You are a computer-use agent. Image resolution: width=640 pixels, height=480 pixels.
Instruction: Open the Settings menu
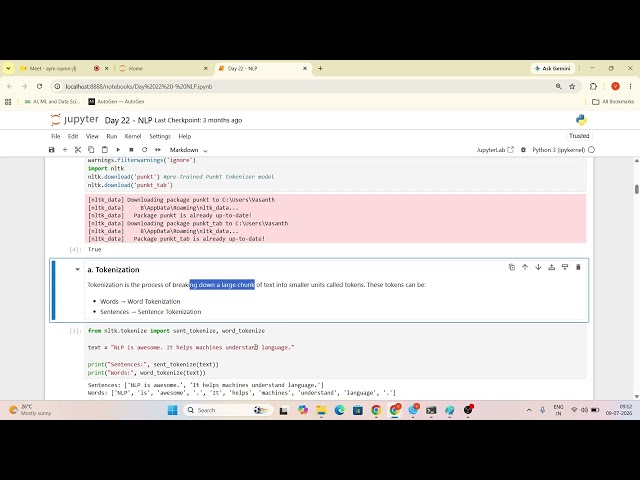coord(160,136)
